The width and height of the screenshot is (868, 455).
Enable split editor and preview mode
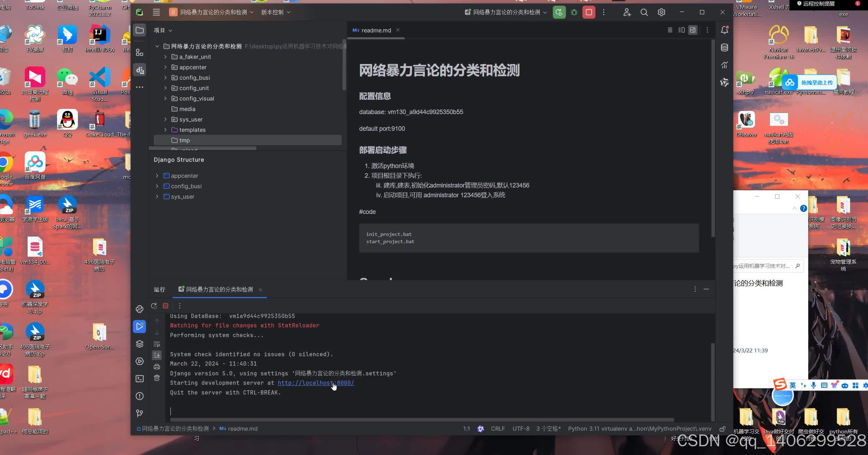tap(681, 30)
